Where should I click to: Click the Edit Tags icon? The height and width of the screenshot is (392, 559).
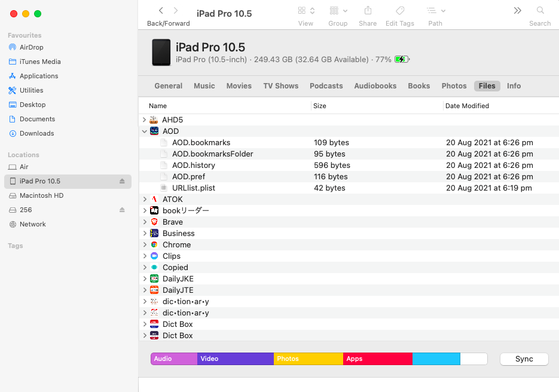point(400,11)
